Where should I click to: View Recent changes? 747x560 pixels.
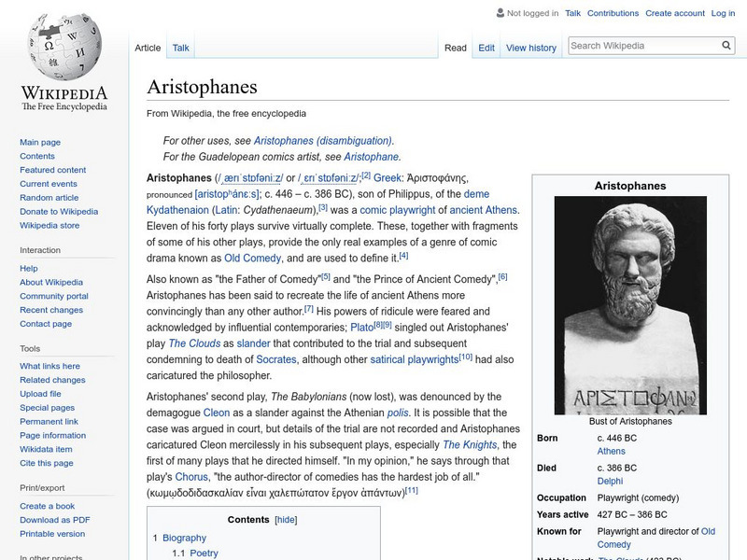pyautogui.click(x=51, y=310)
